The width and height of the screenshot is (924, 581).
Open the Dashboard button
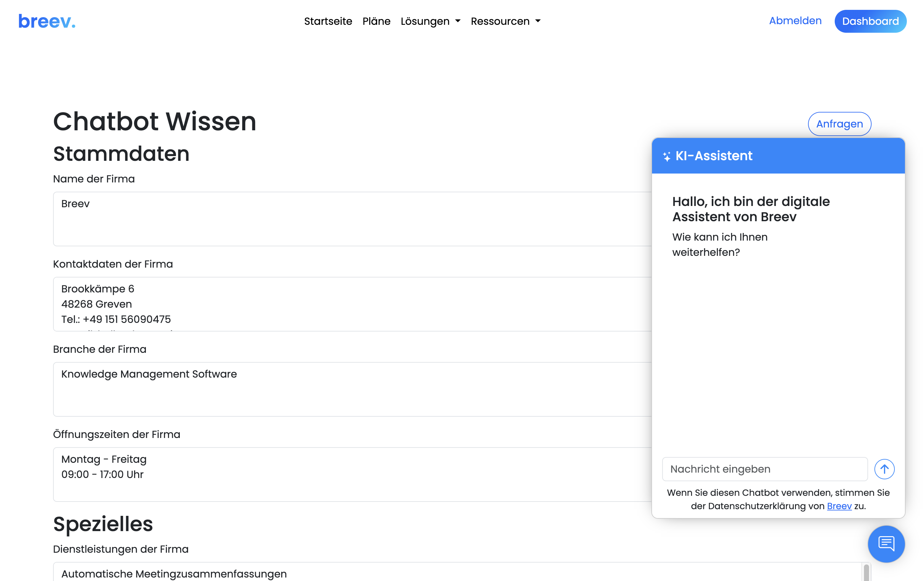point(870,21)
